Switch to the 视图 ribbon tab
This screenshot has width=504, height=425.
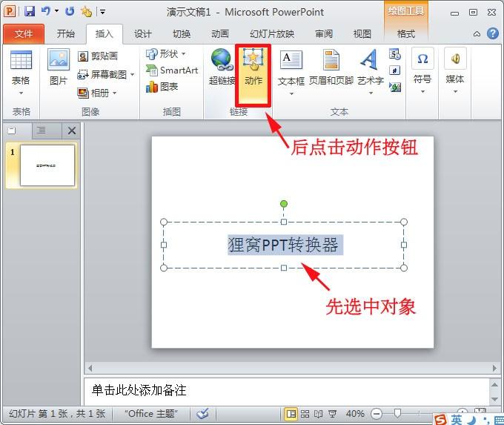362,33
